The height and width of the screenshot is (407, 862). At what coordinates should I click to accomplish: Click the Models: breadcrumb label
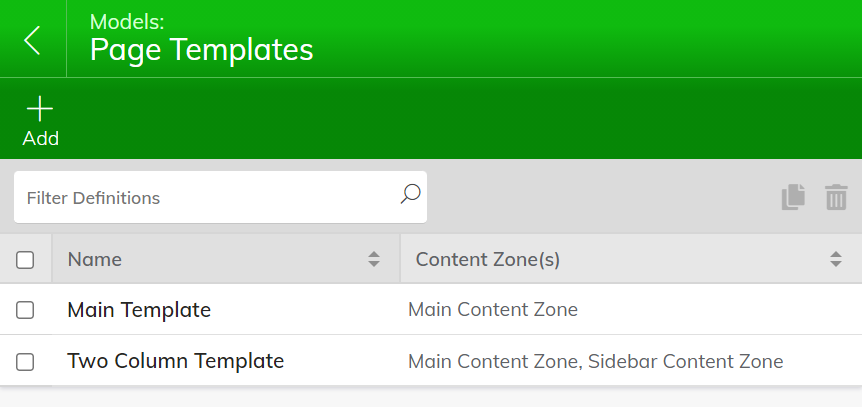pyautogui.click(x=127, y=22)
